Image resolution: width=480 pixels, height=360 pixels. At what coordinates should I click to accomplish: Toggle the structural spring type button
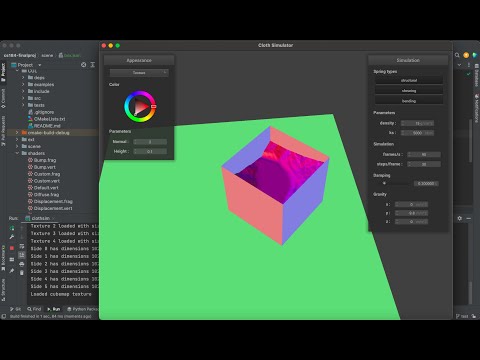click(409, 80)
